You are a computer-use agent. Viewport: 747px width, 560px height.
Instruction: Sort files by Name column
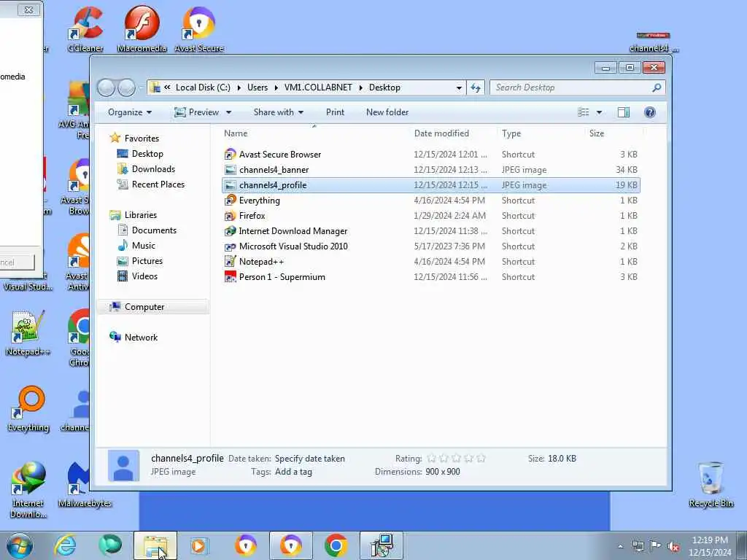click(236, 133)
